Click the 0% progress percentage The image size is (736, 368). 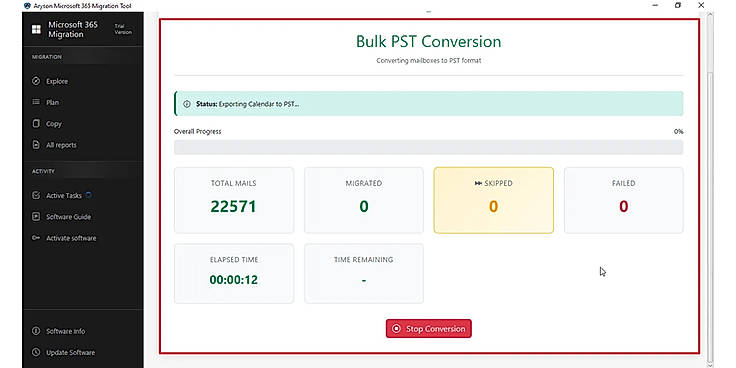pyautogui.click(x=678, y=131)
